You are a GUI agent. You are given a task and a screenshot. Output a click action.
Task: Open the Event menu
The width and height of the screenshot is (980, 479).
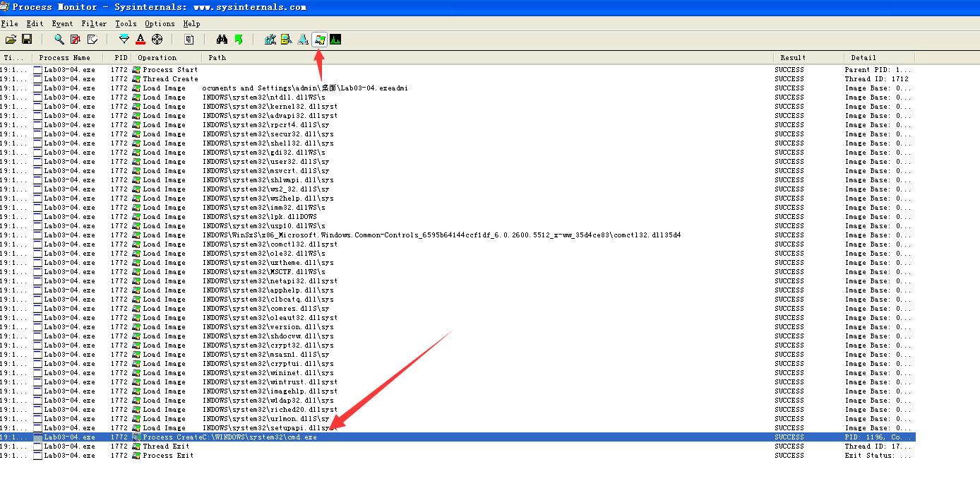(x=62, y=23)
